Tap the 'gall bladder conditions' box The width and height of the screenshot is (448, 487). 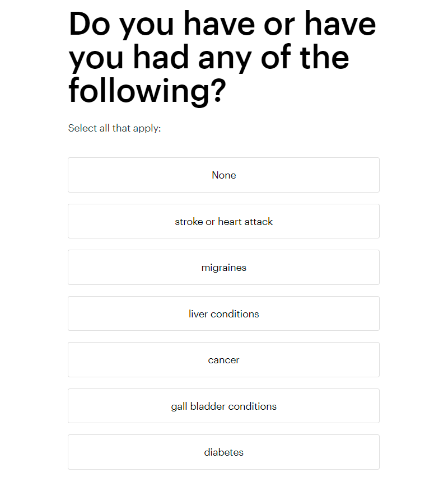(223, 406)
